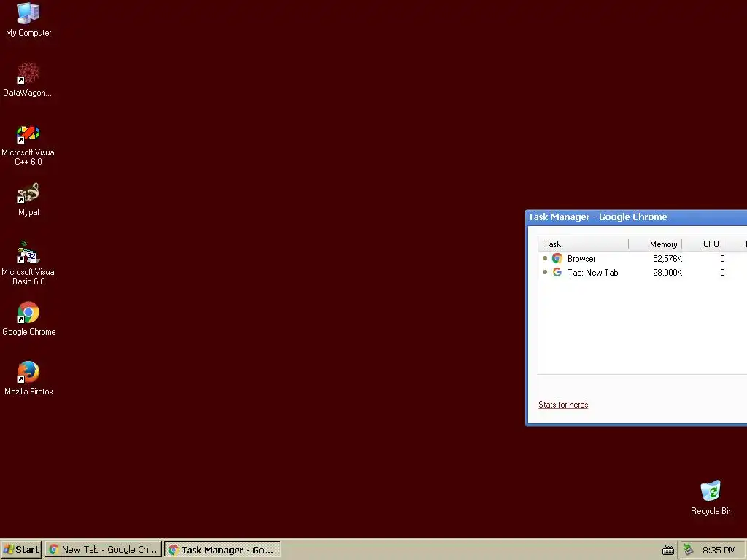747x560 pixels.
Task: Click the Task Manager - Google Chrome title bar
Action: pyautogui.click(x=636, y=217)
